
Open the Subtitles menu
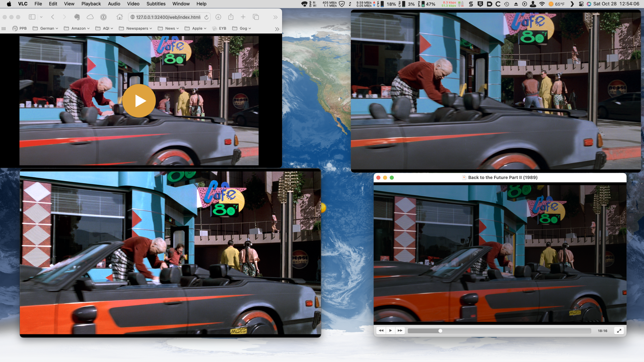tap(156, 4)
